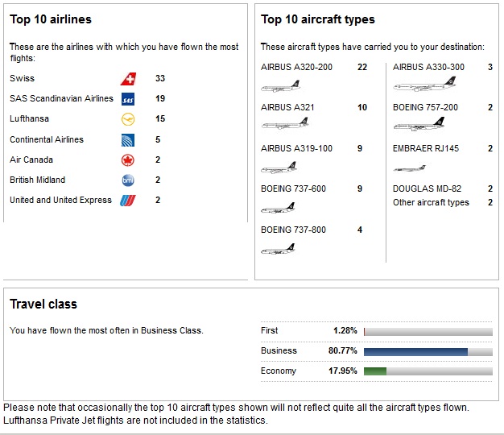Screen dimensions: 504x435
Task: Click the Swiss airline logo icon
Action: [127, 79]
